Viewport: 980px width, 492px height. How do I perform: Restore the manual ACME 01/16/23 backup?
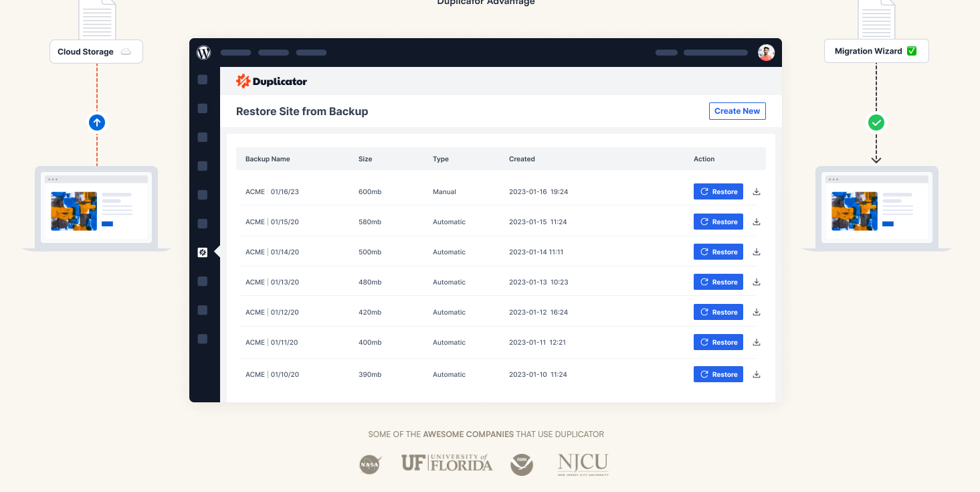point(718,191)
